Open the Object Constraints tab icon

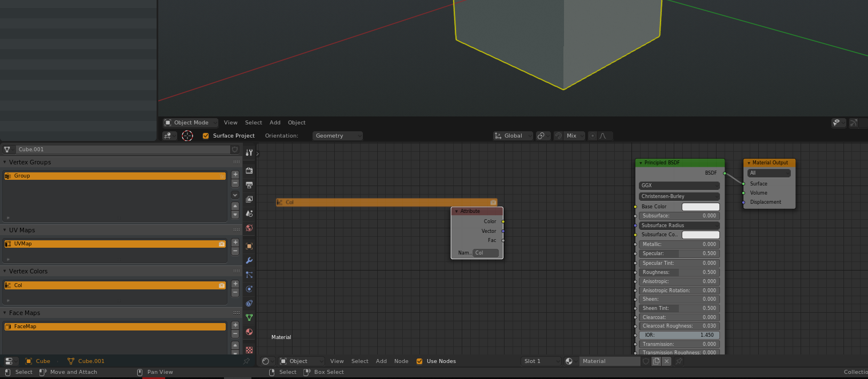[249, 303]
